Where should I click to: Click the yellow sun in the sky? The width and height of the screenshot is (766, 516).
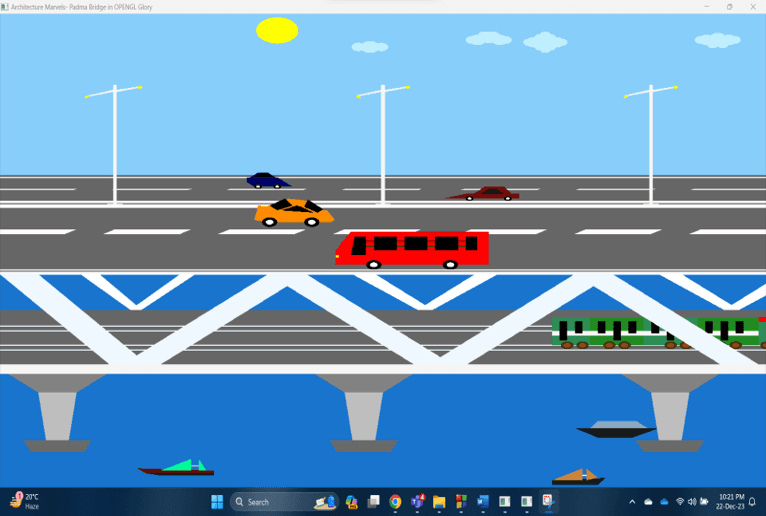tap(277, 31)
